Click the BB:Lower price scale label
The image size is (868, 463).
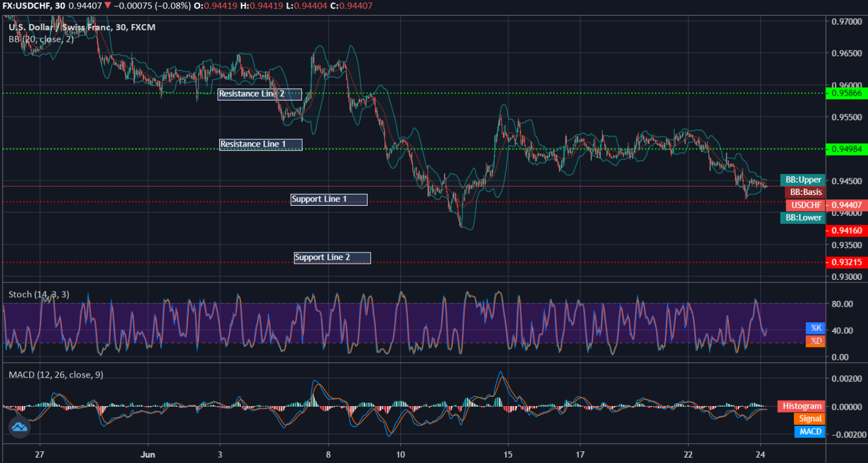[x=803, y=218]
